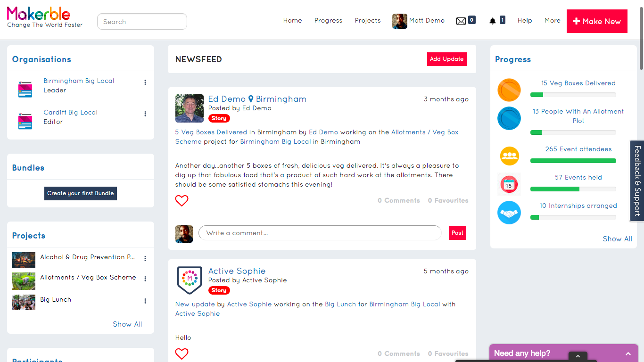Open Ed Demo name heading
Image resolution: width=644 pixels, height=362 pixels.
coord(227,99)
